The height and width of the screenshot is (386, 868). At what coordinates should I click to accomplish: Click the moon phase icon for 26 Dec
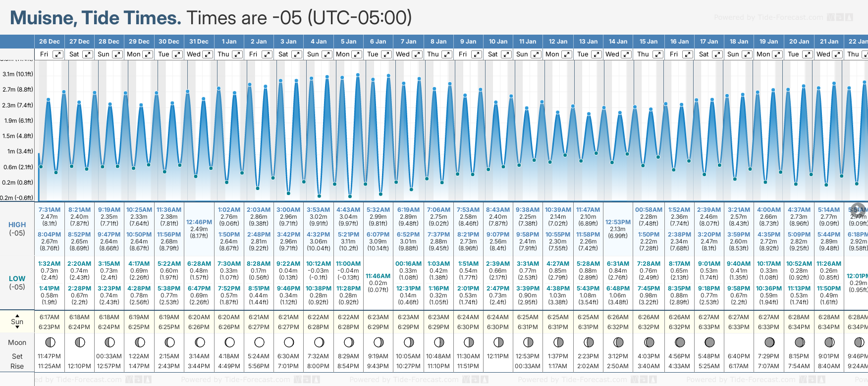(50, 342)
